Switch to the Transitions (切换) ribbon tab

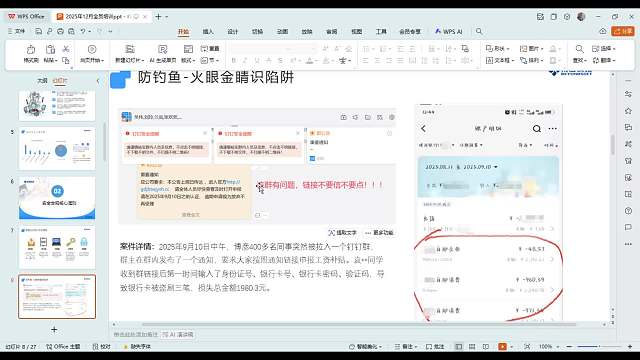pyautogui.click(x=258, y=31)
